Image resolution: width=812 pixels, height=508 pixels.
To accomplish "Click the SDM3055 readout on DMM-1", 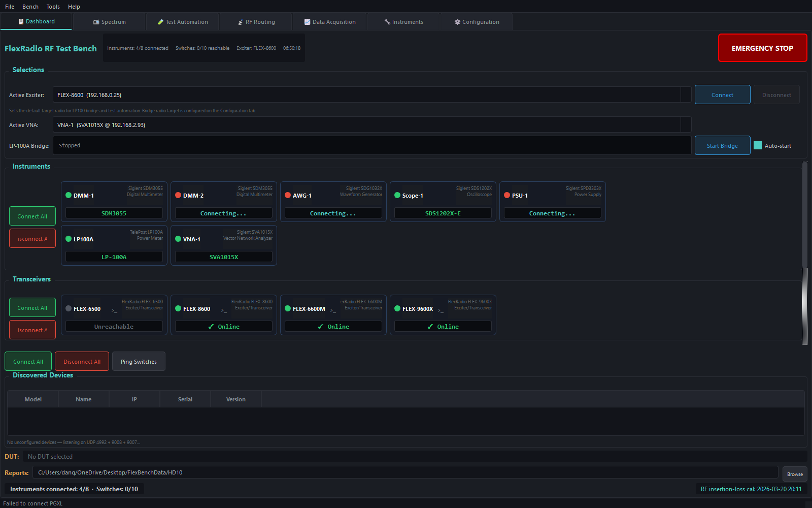I will (x=114, y=213).
